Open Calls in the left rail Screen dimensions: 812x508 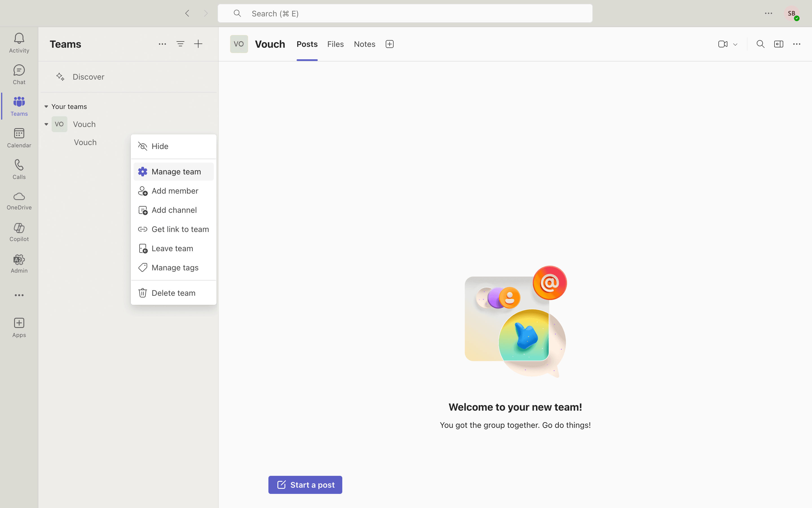[19, 169]
